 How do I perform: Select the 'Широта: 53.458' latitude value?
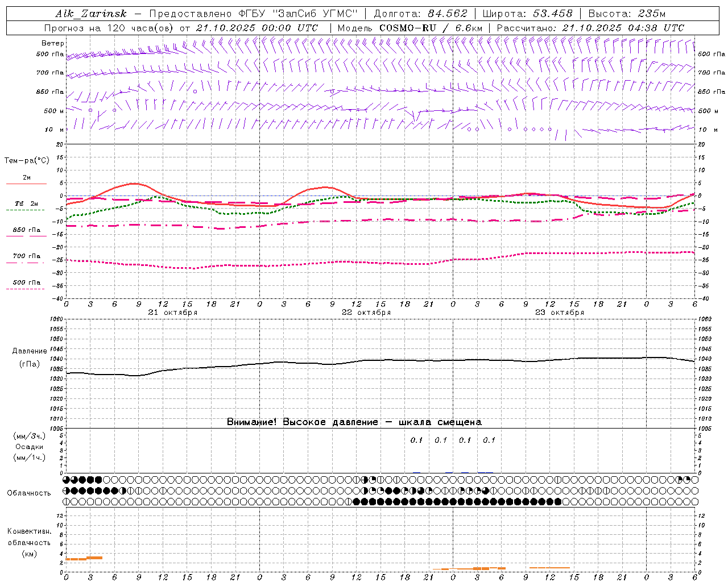coord(527,14)
